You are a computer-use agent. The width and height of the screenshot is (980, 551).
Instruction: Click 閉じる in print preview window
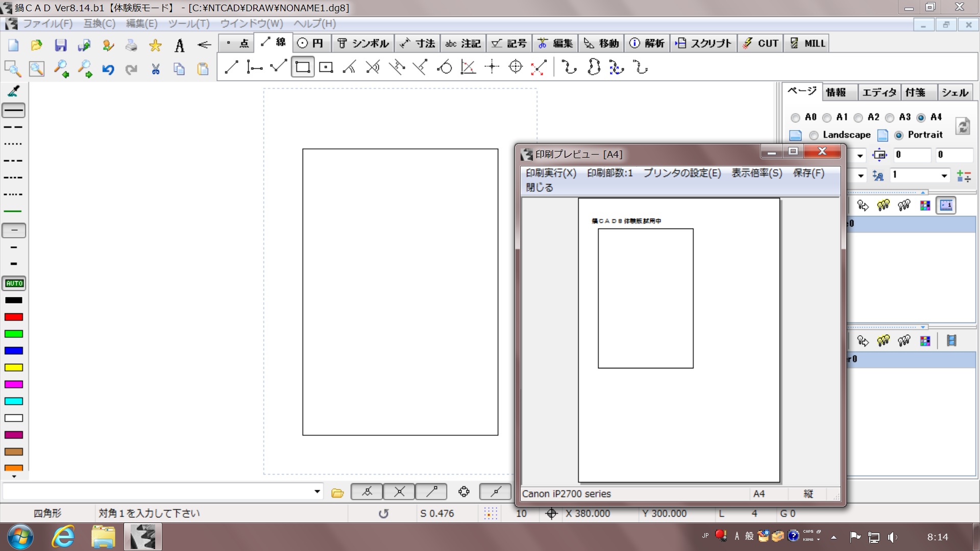click(x=540, y=188)
